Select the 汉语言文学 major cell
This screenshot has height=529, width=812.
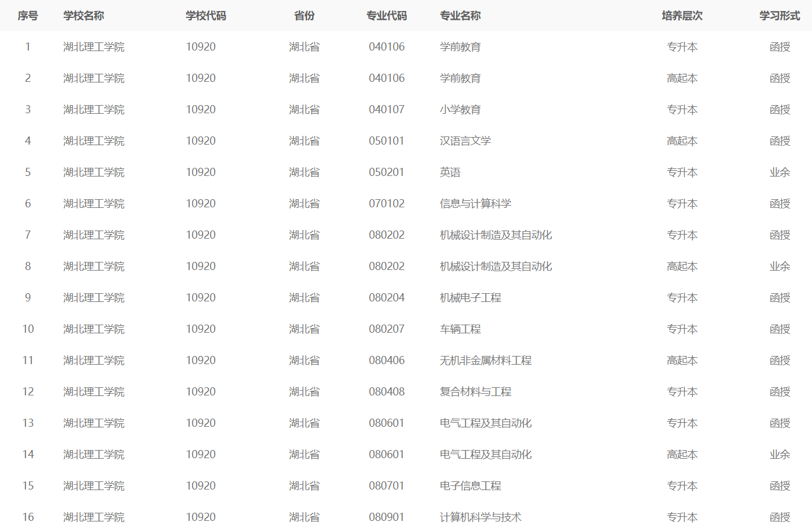point(465,141)
